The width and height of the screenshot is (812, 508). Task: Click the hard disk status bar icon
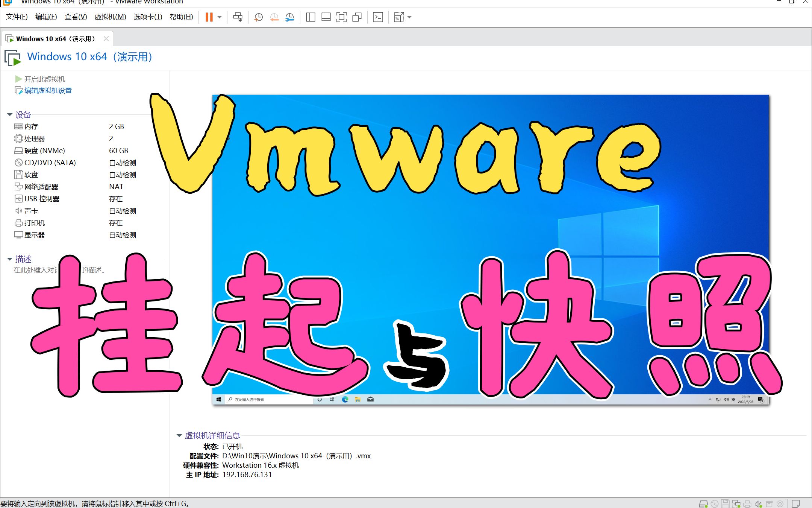click(x=703, y=503)
